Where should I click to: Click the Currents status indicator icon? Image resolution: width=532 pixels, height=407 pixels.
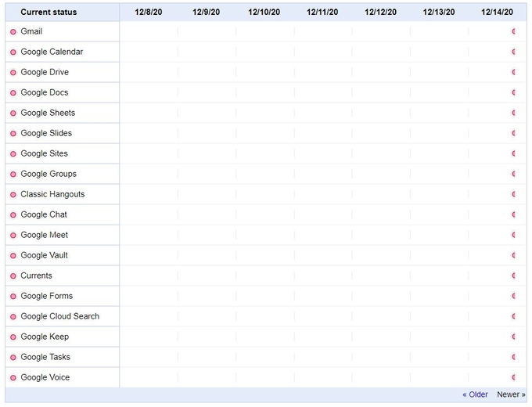point(13,276)
